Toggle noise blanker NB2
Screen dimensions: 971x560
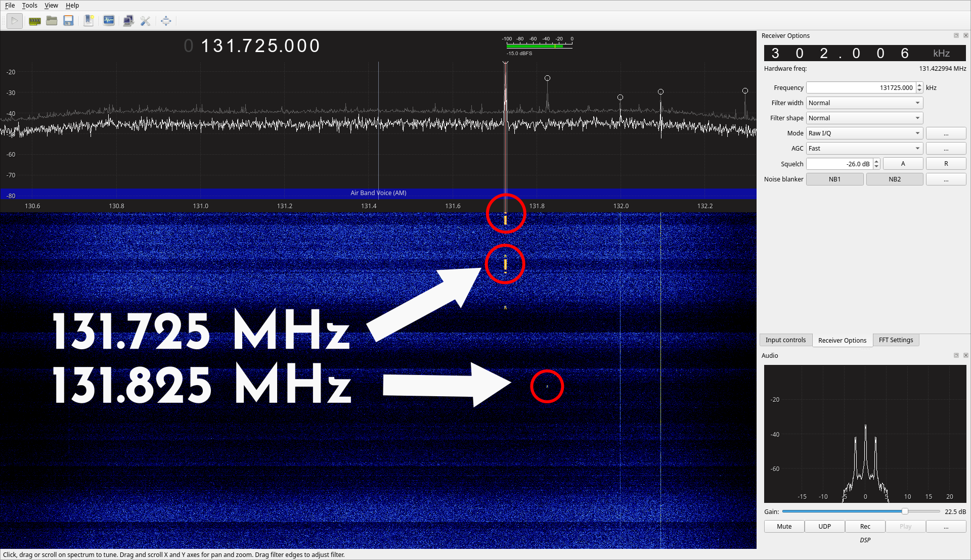[895, 179]
